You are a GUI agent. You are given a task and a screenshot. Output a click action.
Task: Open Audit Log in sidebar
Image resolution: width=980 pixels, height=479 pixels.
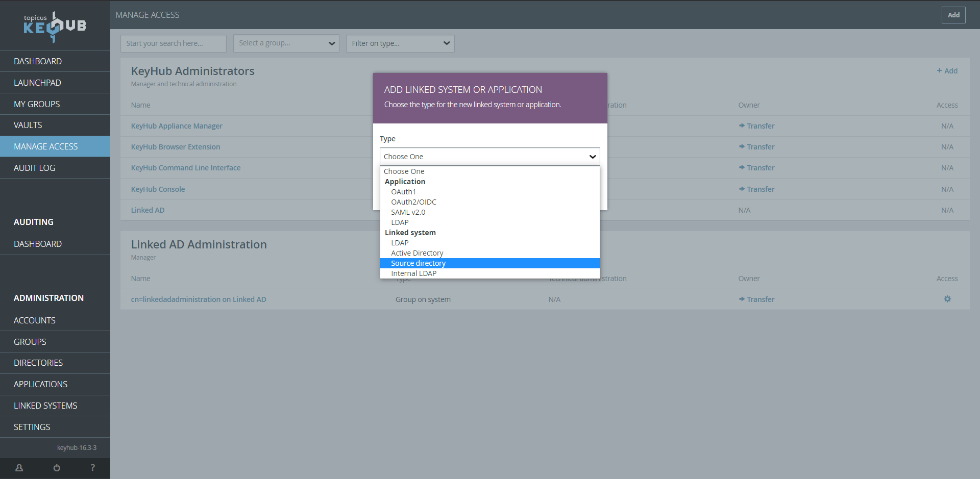[x=55, y=168]
